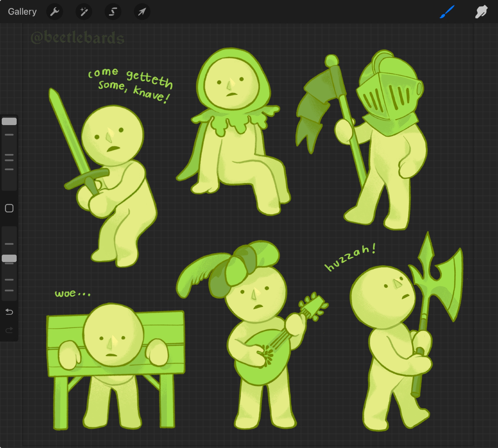Open the Gallery view
Viewport: 498px width, 448px height.
22,12
